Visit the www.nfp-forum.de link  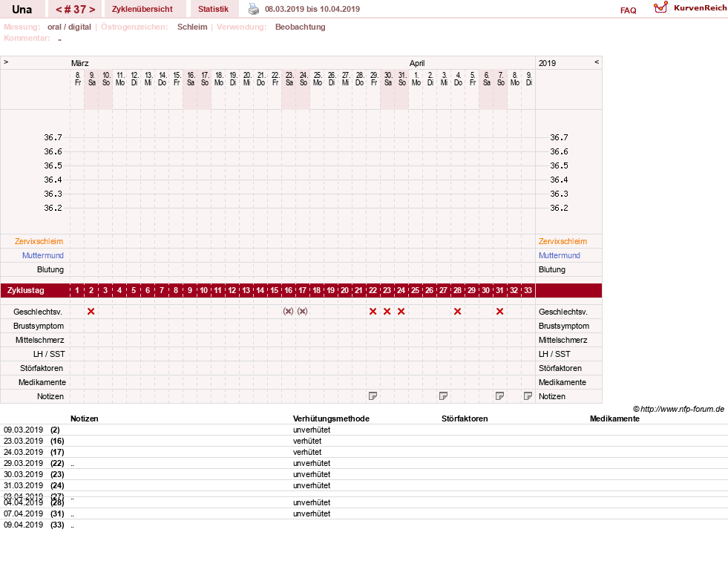coord(682,409)
